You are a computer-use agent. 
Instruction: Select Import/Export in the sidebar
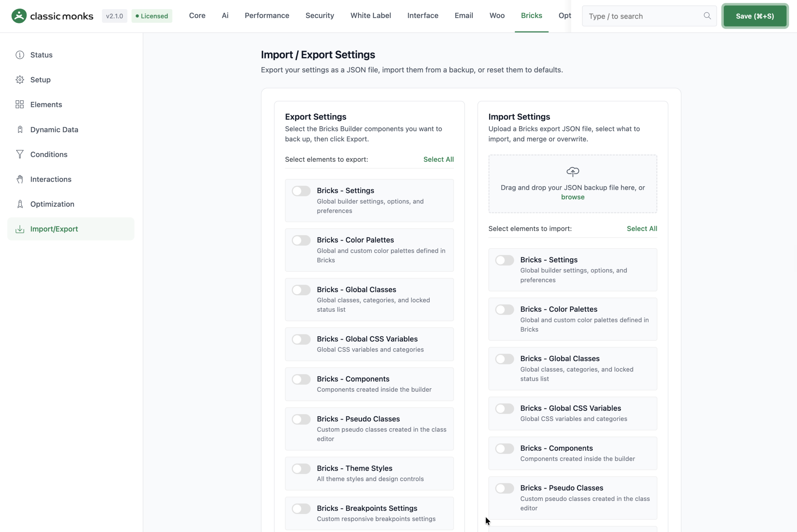[x=71, y=229]
